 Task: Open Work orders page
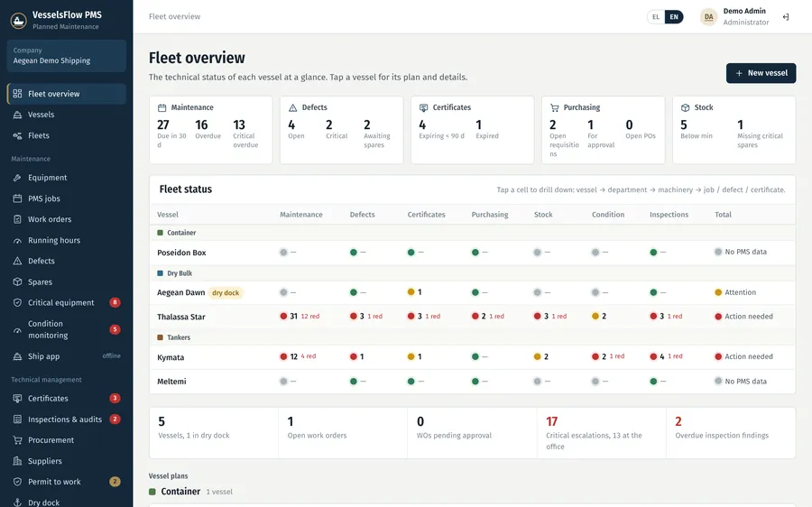coord(66,219)
